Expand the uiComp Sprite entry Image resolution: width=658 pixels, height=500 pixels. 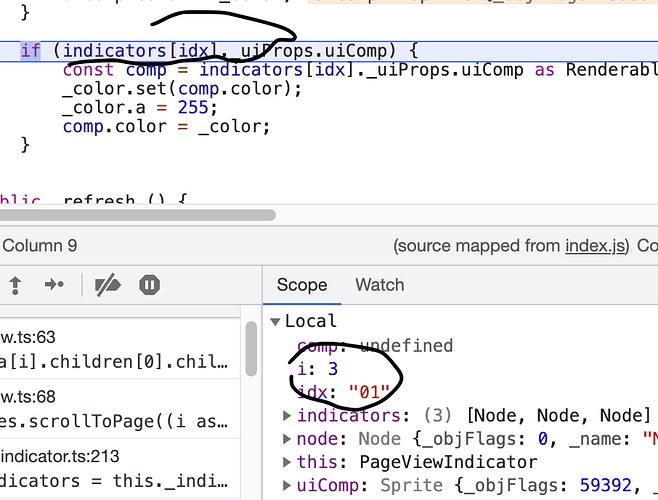[x=287, y=485]
